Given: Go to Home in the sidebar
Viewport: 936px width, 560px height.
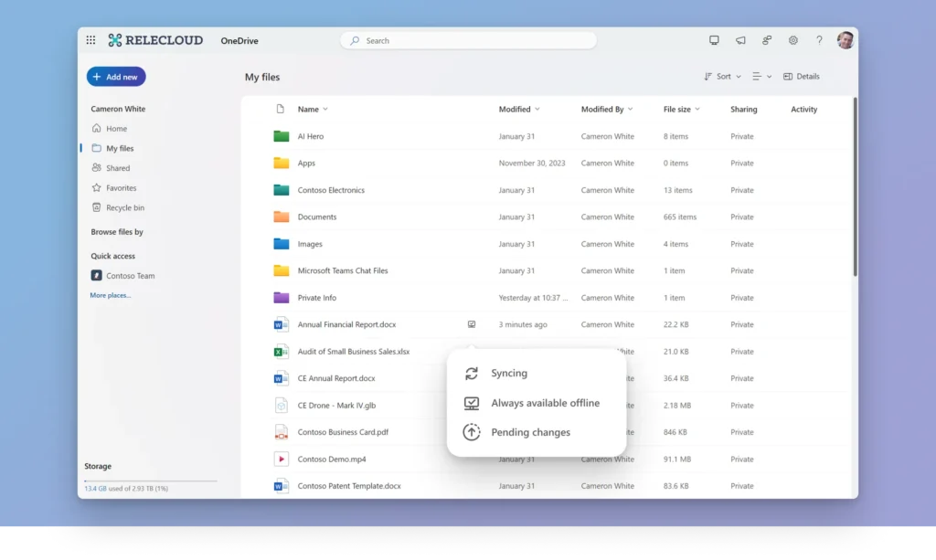Looking at the screenshot, I should pyautogui.click(x=116, y=128).
